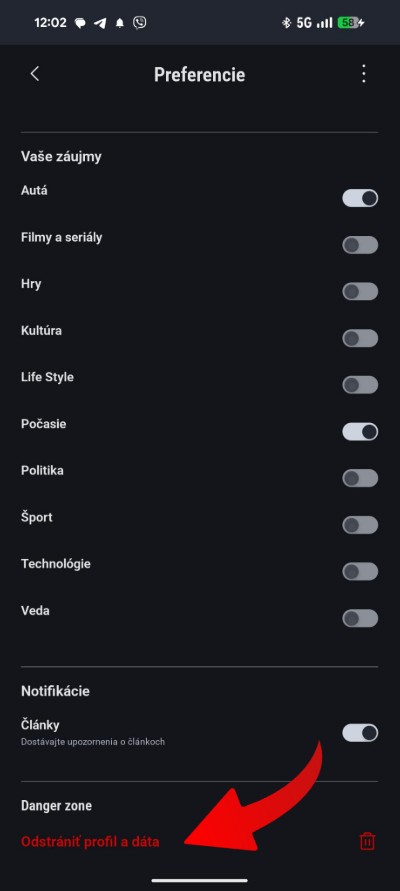
Task: Tap Odstrániť profil a dáta link
Action: (90, 842)
